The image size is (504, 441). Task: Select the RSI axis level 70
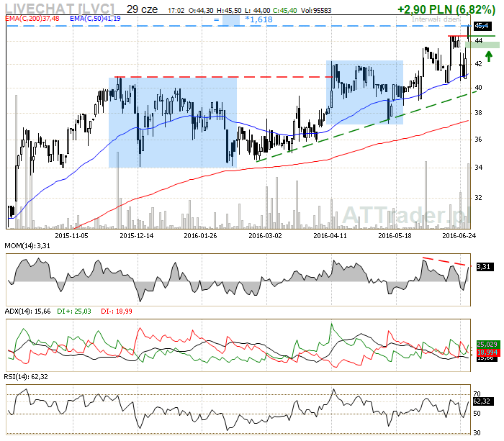point(477,394)
